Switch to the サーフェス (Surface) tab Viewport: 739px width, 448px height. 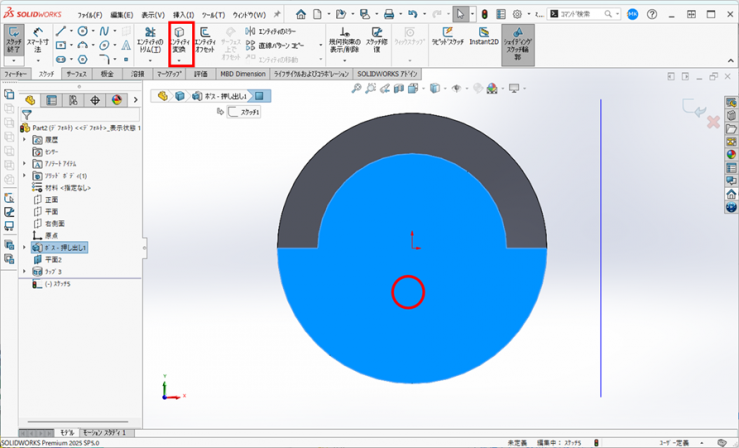pyautogui.click(x=76, y=74)
